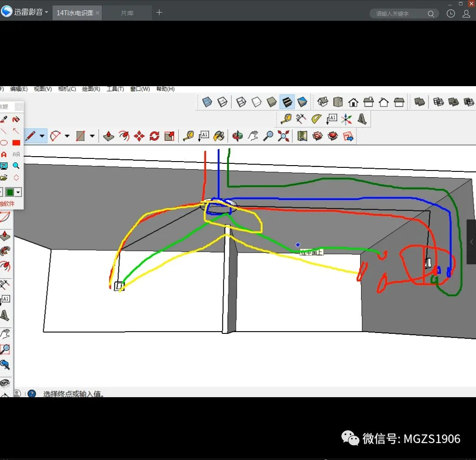Open the pen color dropdown arrow

click(18, 192)
